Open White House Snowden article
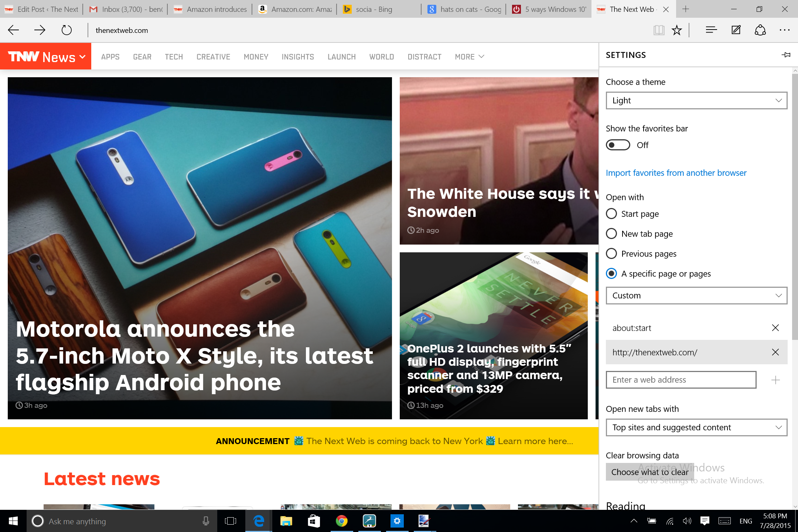Screen dimensions: 798x532 tap(499, 161)
